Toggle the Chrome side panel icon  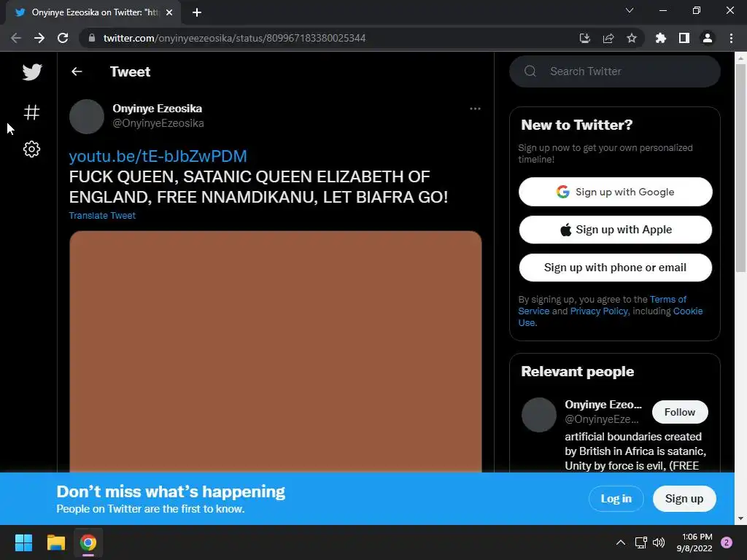click(x=684, y=38)
